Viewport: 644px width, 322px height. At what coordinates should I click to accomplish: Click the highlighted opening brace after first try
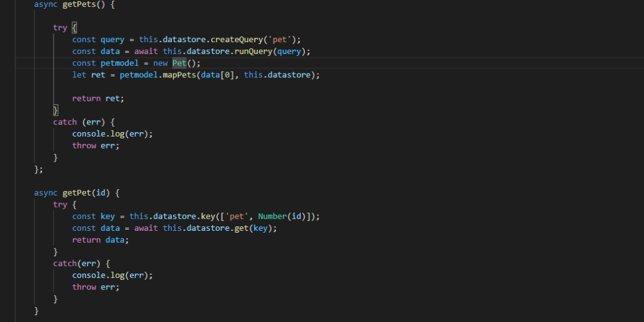point(74,28)
